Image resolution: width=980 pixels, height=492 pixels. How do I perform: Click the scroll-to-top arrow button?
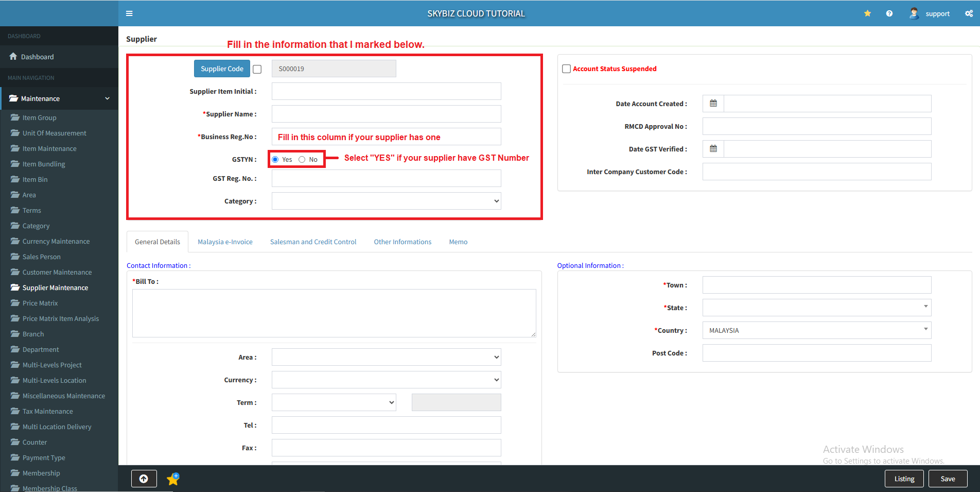(x=144, y=479)
